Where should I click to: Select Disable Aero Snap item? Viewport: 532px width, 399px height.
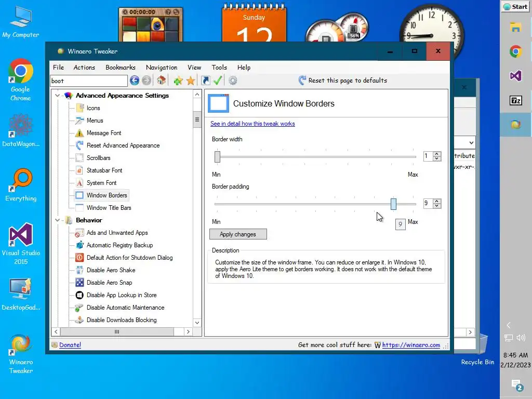tap(109, 283)
